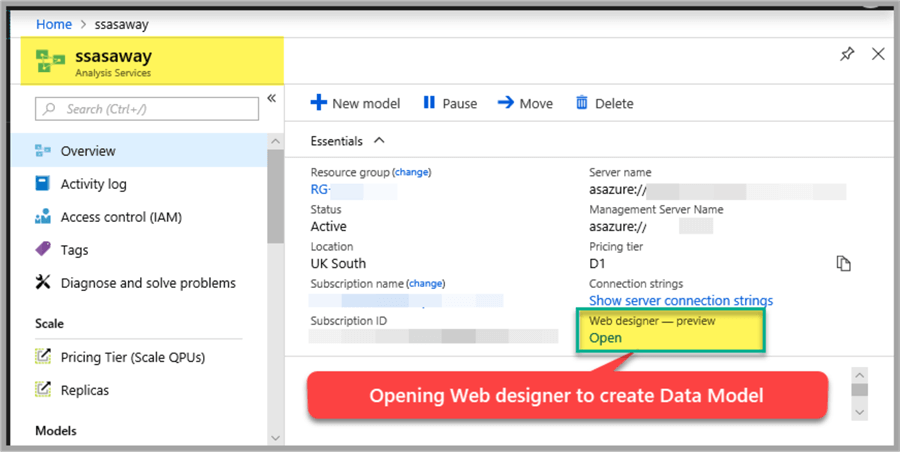Image resolution: width=900 pixels, height=452 pixels.
Task: Click Show server connection strings
Action: click(x=681, y=300)
